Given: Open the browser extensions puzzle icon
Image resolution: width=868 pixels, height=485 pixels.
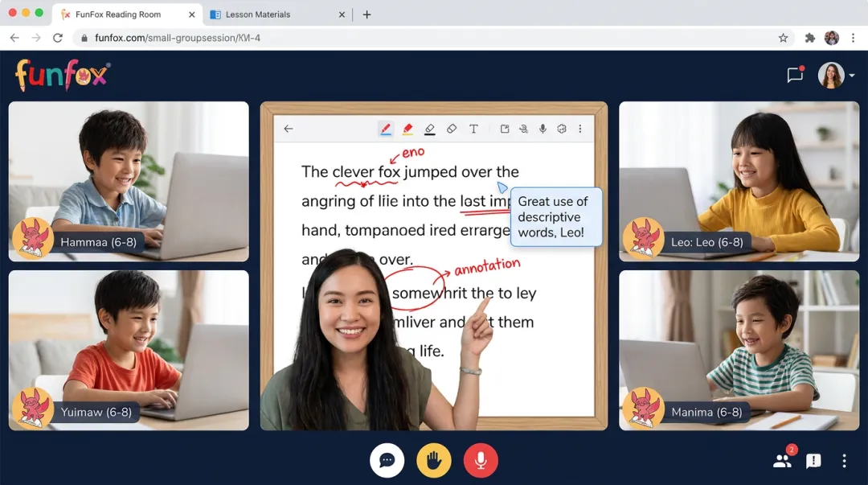Looking at the screenshot, I should pos(810,38).
